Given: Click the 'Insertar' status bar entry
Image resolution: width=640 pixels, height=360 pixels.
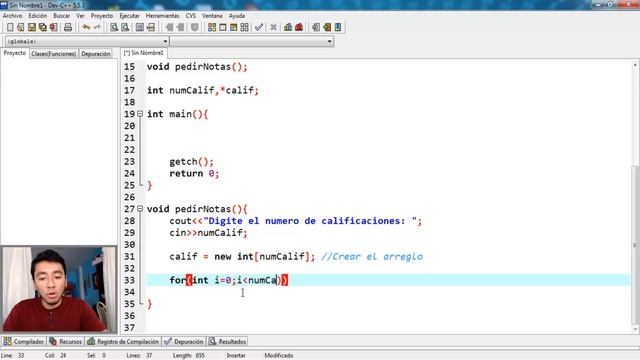Looking at the screenshot, I should pyautogui.click(x=236, y=356).
